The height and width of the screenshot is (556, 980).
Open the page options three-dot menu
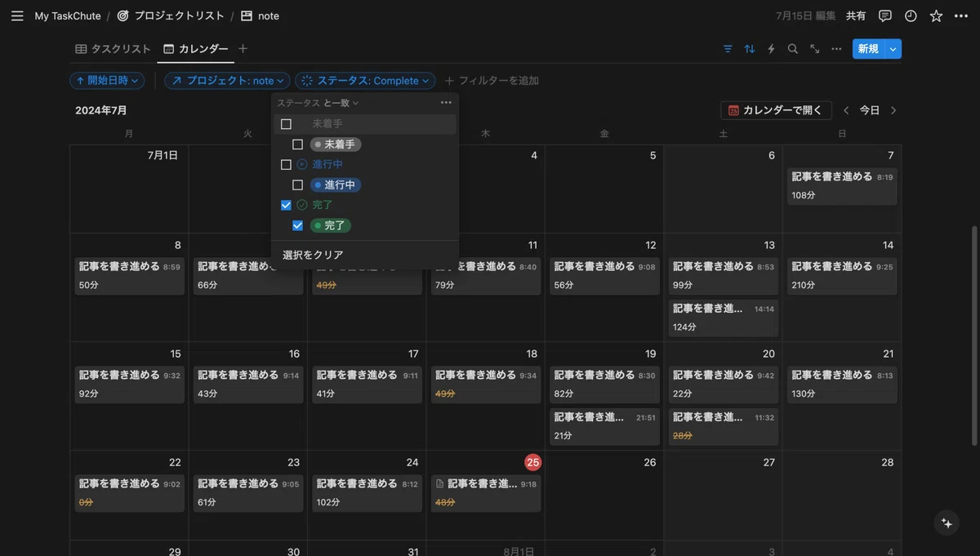click(961, 16)
